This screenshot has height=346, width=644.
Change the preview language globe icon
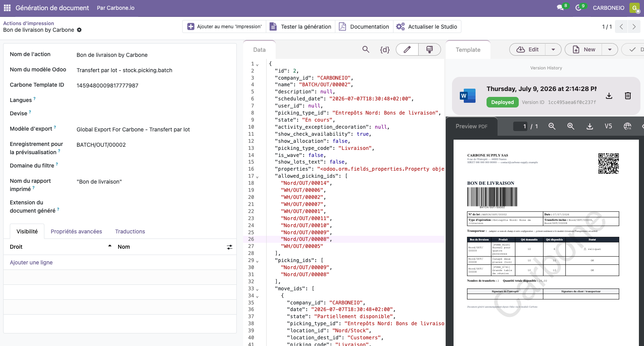coord(628,126)
